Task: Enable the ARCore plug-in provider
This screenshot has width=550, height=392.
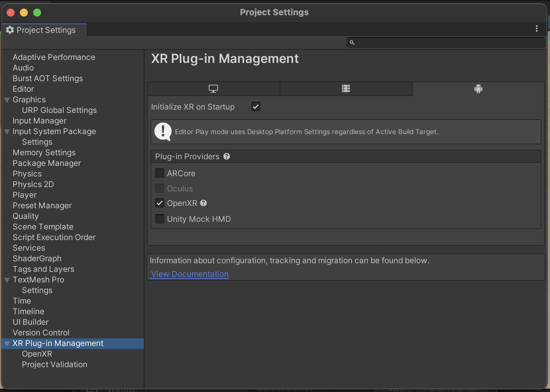Action: (160, 173)
